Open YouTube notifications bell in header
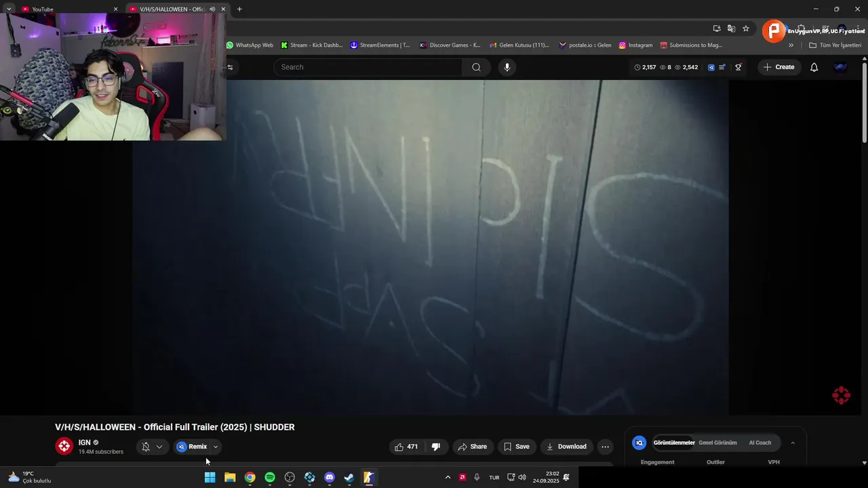 814,67
